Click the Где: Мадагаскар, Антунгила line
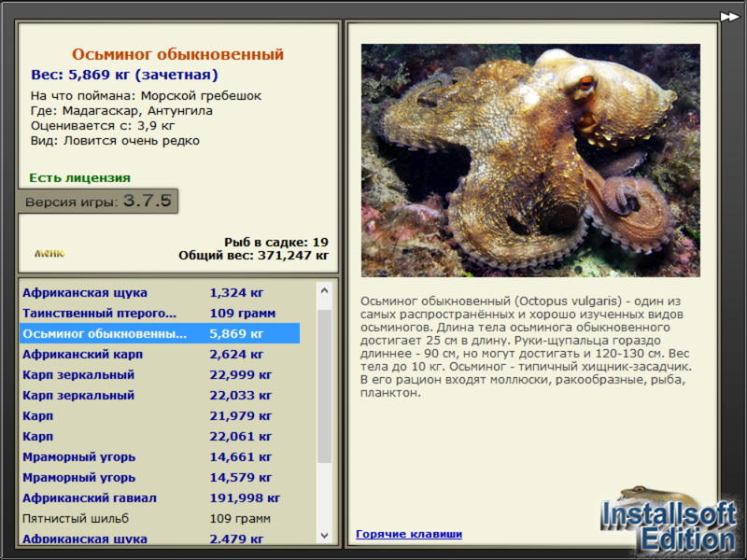Viewport: 747px width, 560px height. tap(121, 110)
